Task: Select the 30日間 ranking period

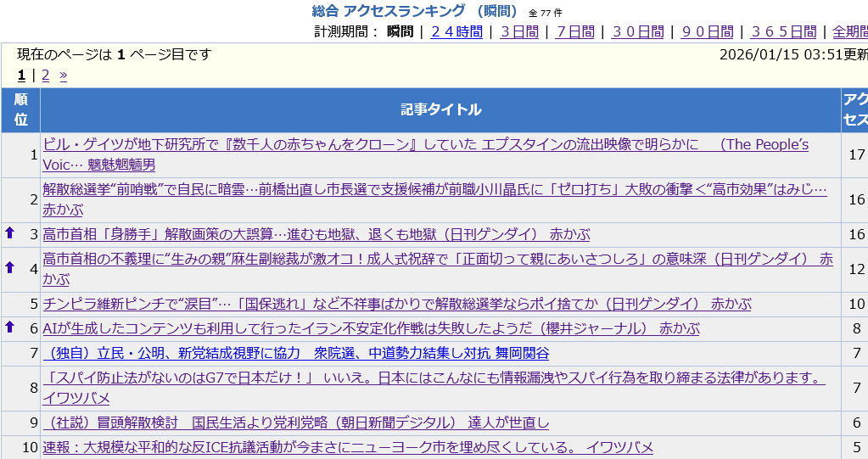Action: [637, 31]
